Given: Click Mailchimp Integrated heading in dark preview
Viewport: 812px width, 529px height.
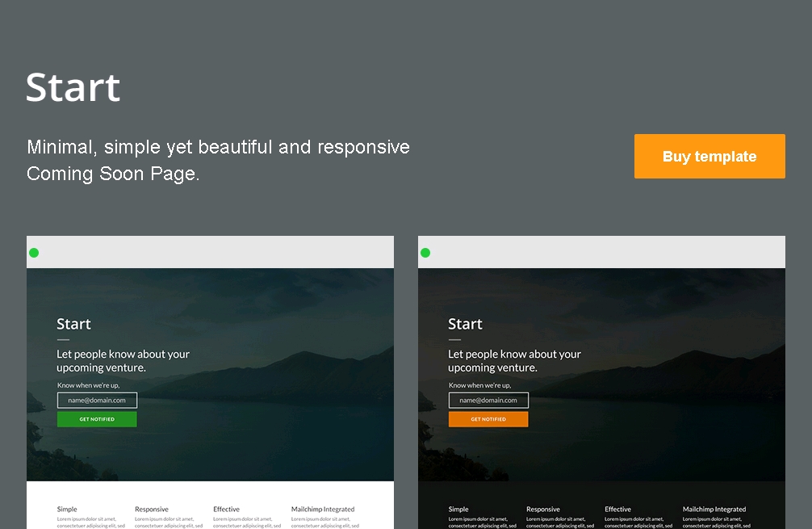Looking at the screenshot, I should pyautogui.click(x=714, y=509).
